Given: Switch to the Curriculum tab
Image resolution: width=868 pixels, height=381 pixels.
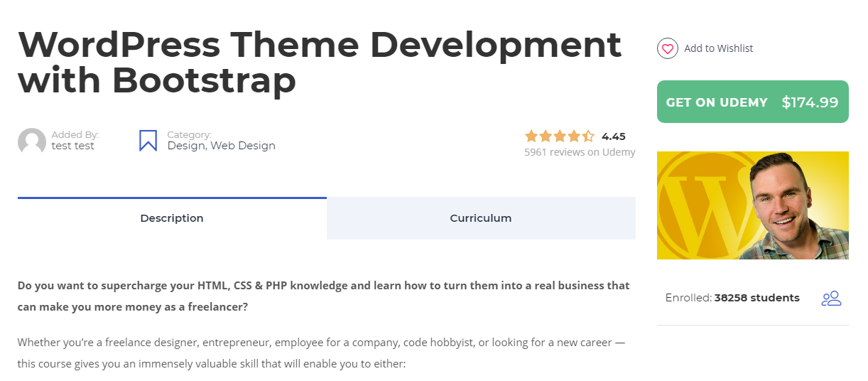Looking at the screenshot, I should (x=481, y=218).
